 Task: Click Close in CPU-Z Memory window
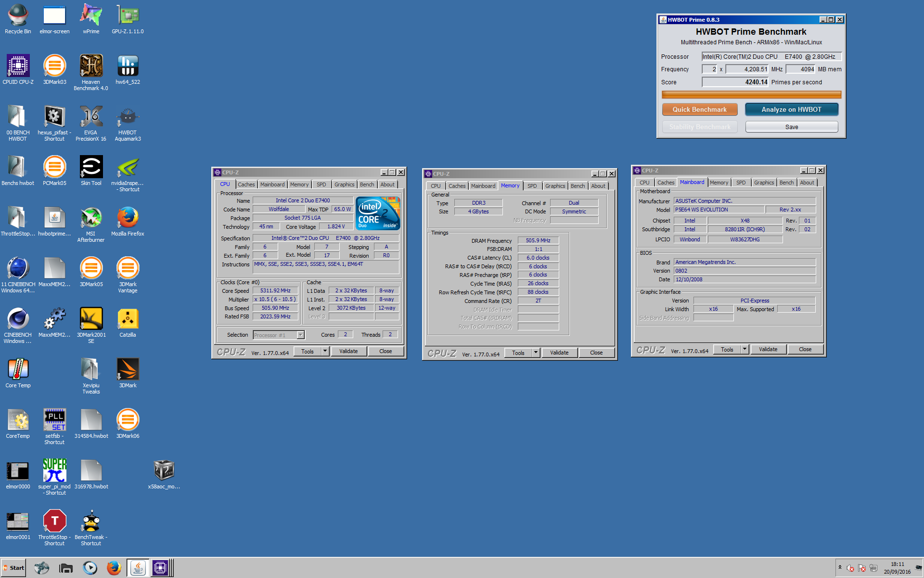click(x=596, y=353)
